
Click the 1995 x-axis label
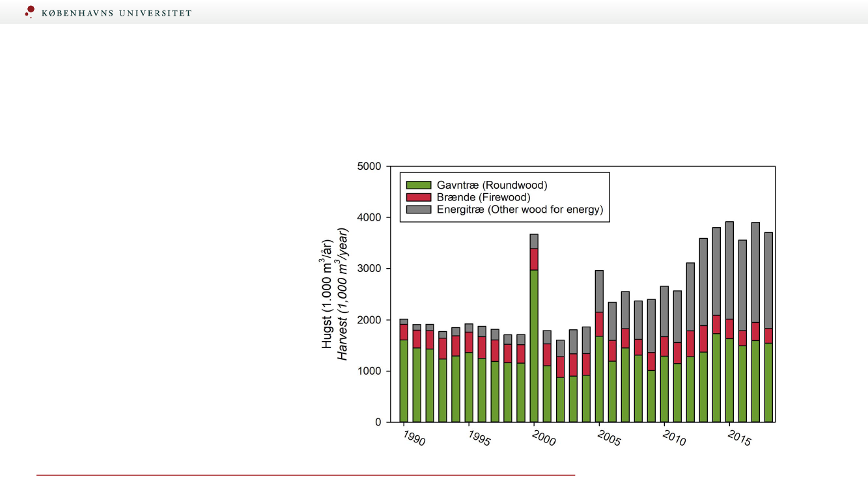(x=479, y=438)
